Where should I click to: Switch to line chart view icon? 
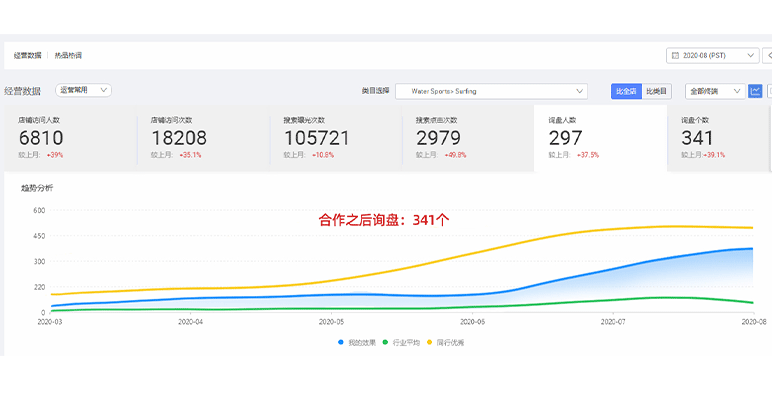click(x=755, y=91)
